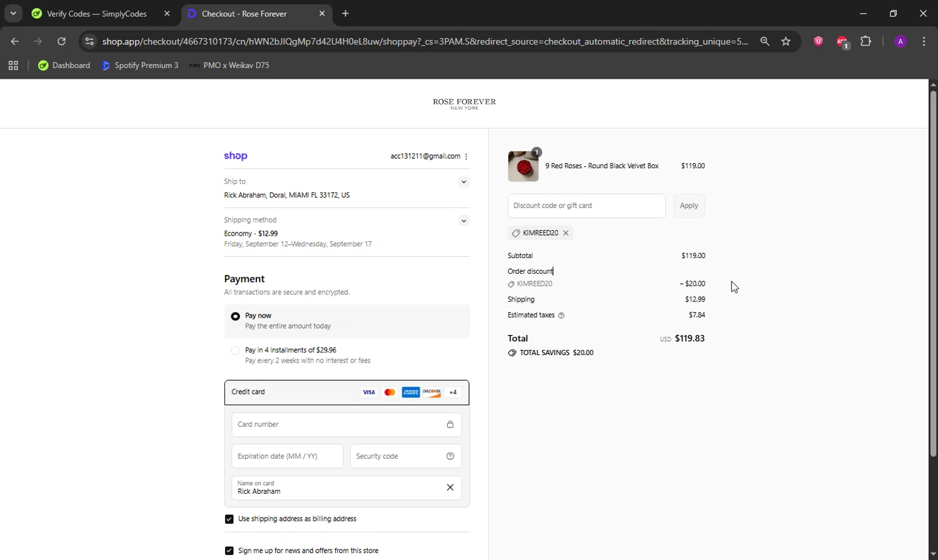Bookmark this page with the star icon
The width and height of the screenshot is (938, 560).
786,41
